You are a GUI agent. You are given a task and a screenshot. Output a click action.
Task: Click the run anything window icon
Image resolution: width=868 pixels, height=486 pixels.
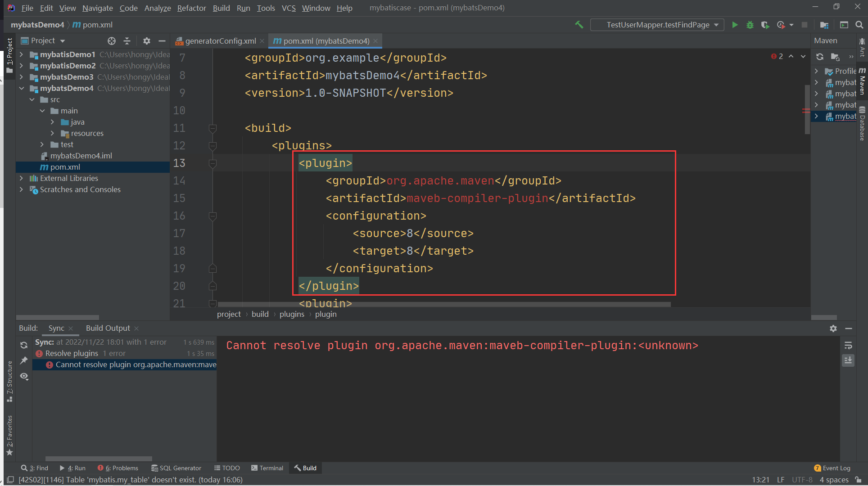click(x=844, y=25)
